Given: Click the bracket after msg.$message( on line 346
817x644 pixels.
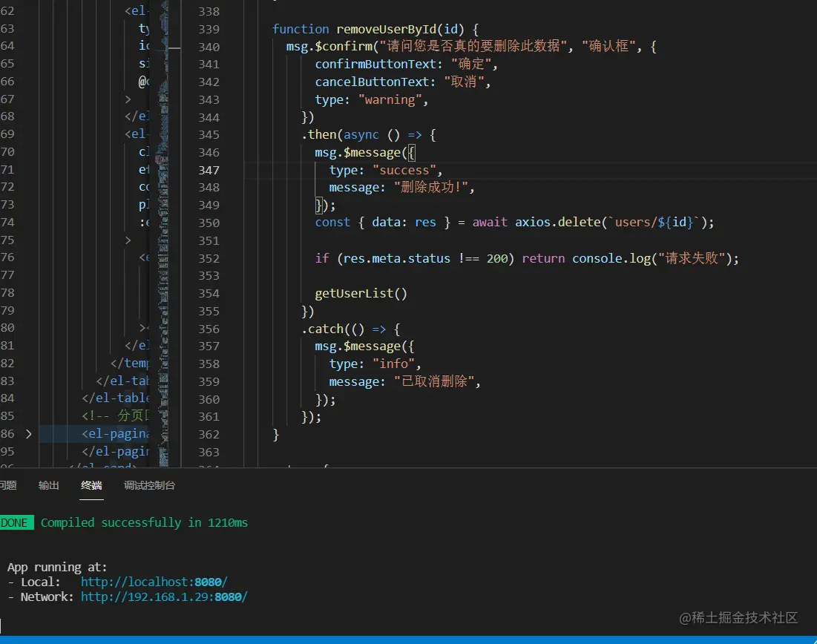Looking at the screenshot, I should pyautogui.click(x=412, y=153).
